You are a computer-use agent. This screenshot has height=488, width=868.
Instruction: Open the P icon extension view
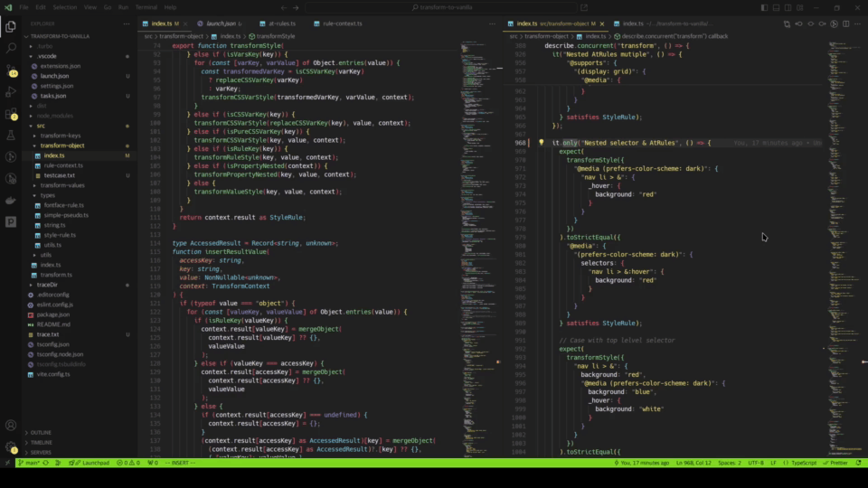tap(11, 222)
